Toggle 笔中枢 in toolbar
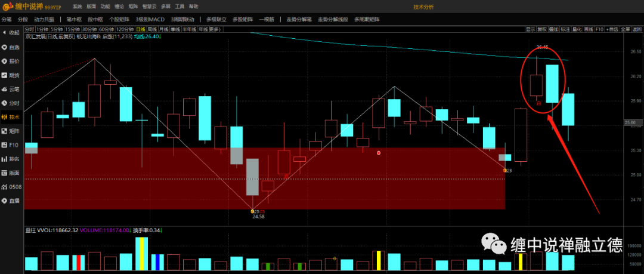Image resolution: width=644 pixels, height=274 pixels. (74, 19)
